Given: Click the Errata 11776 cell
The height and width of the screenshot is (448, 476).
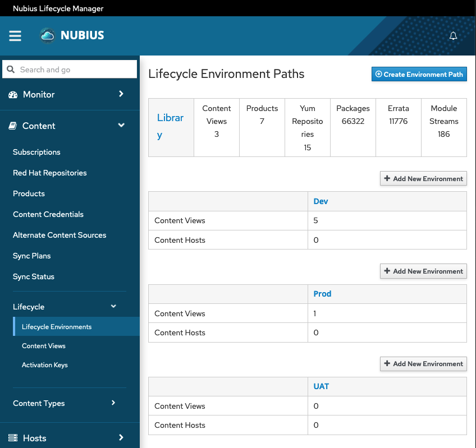Looking at the screenshot, I should pos(399,127).
